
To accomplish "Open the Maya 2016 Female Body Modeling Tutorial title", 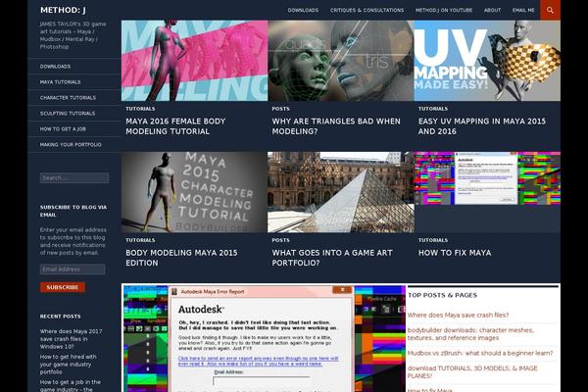I will tap(175, 126).
